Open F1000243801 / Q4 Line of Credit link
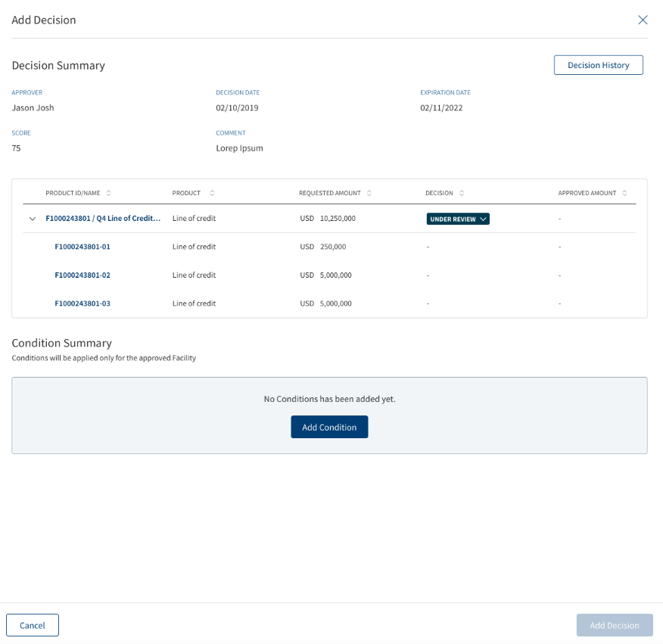 tap(103, 218)
